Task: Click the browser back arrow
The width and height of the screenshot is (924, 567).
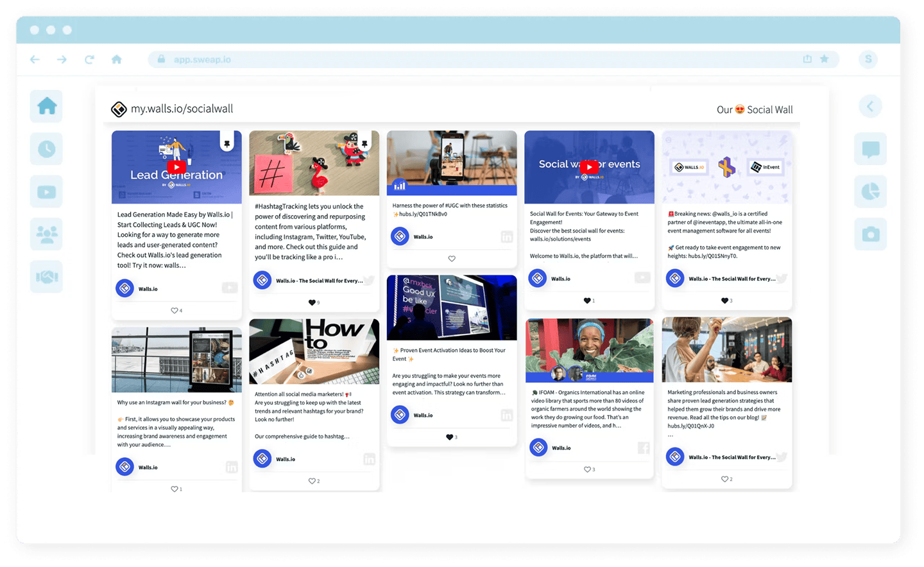Action: [35, 60]
